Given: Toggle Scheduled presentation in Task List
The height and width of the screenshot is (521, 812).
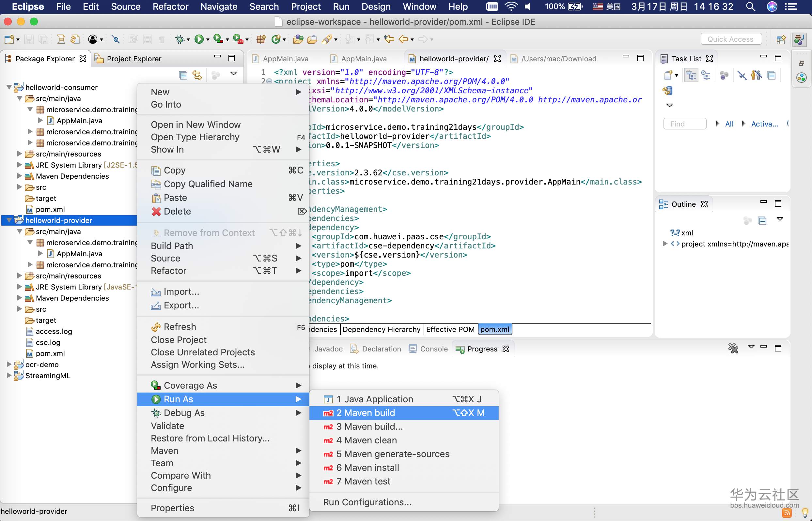Looking at the screenshot, I should click(706, 75).
